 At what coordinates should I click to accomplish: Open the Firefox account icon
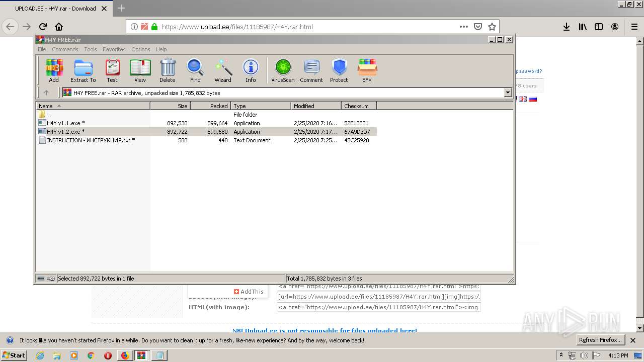click(x=615, y=27)
